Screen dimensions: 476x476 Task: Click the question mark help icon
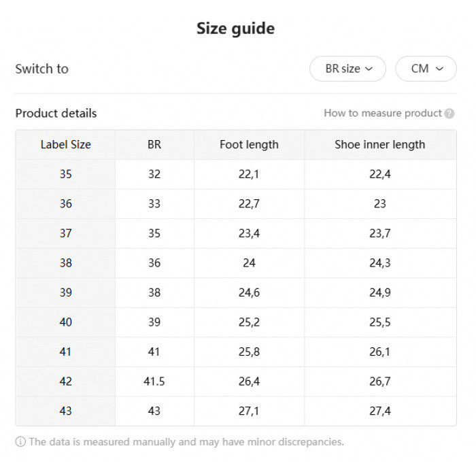[x=449, y=114]
